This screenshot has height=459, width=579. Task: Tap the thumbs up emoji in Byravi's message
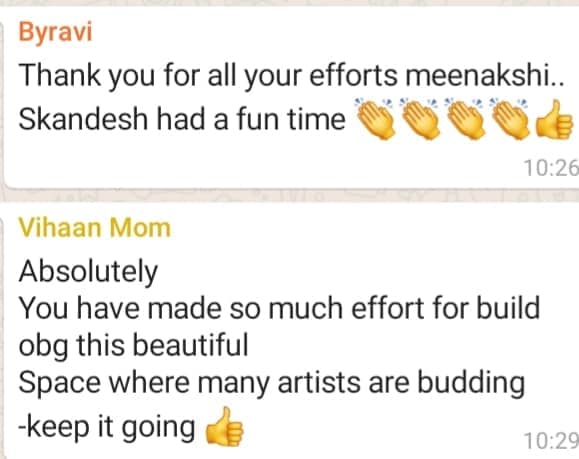(x=555, y=119)
